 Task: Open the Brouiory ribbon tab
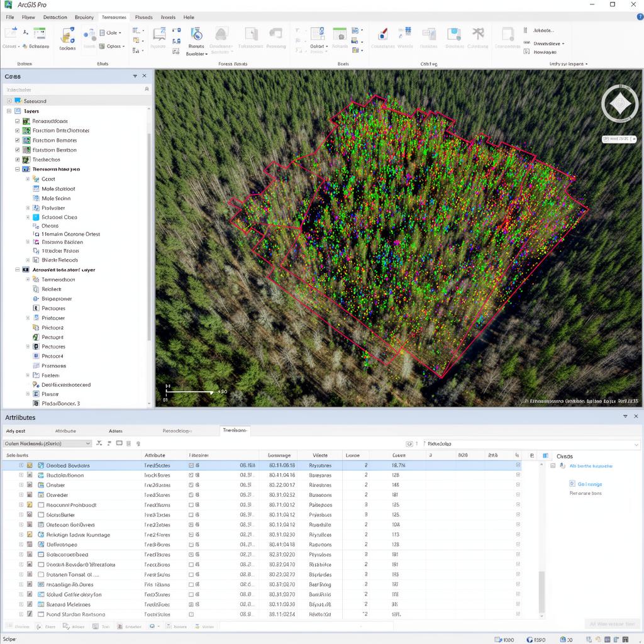point(84,17)
